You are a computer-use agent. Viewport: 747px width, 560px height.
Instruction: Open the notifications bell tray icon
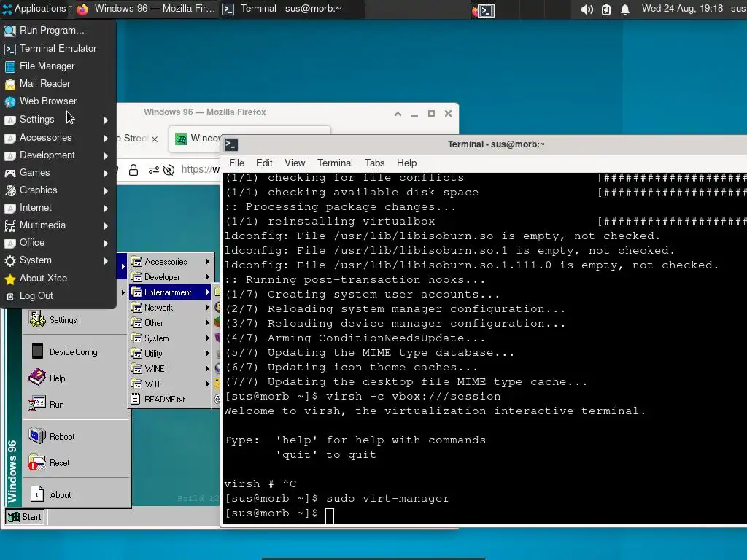(625, 9)
